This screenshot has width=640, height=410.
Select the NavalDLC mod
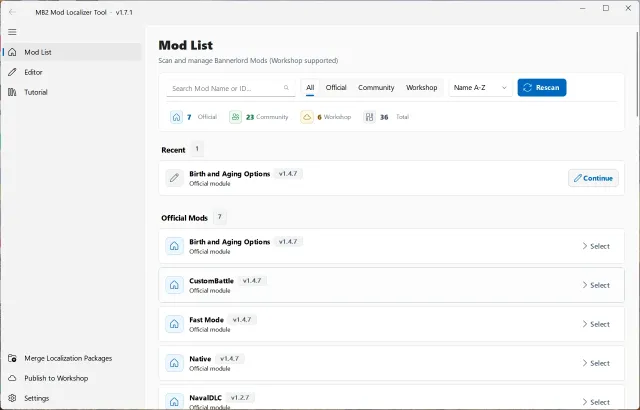[596, 402]
